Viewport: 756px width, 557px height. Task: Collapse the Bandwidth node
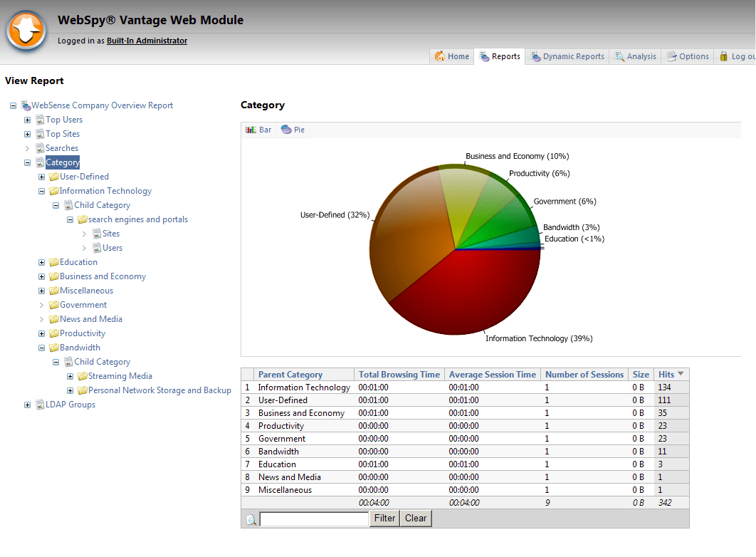point(41,348)
